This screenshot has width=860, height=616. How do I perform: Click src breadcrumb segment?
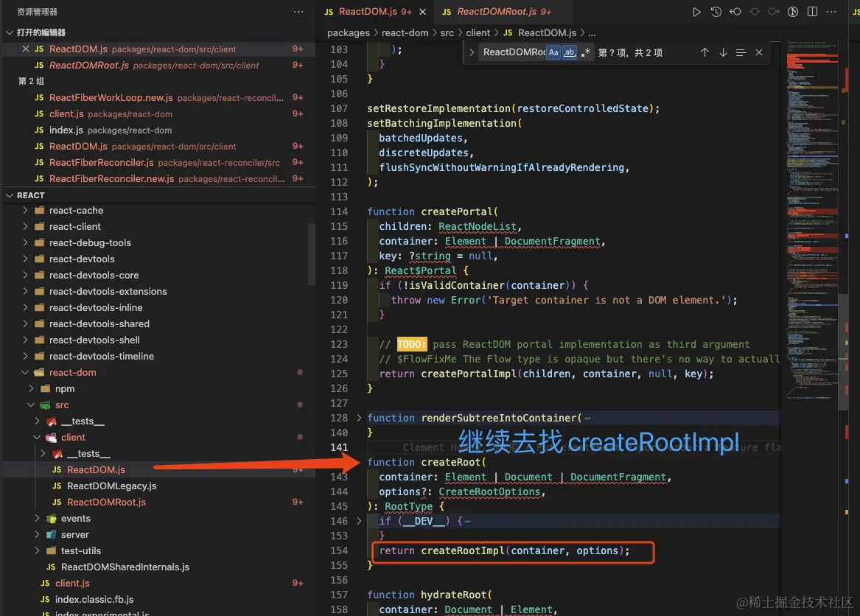pos(447,33)
